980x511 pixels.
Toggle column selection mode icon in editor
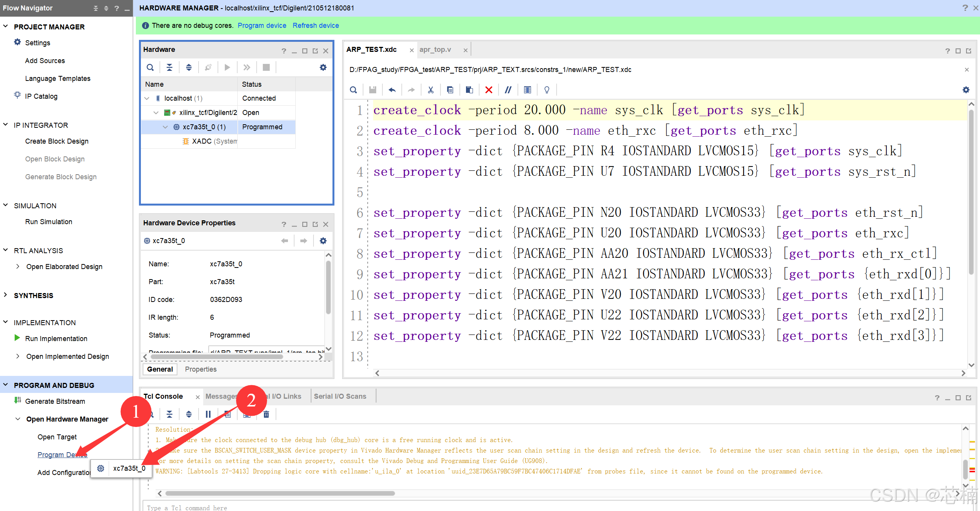(527, 89)
